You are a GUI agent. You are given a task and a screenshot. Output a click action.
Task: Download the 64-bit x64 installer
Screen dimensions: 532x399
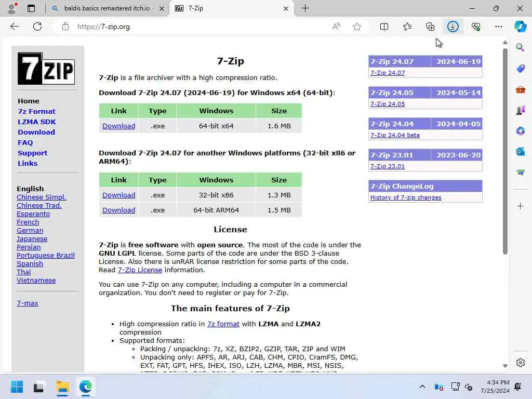(x=119, y=126)
